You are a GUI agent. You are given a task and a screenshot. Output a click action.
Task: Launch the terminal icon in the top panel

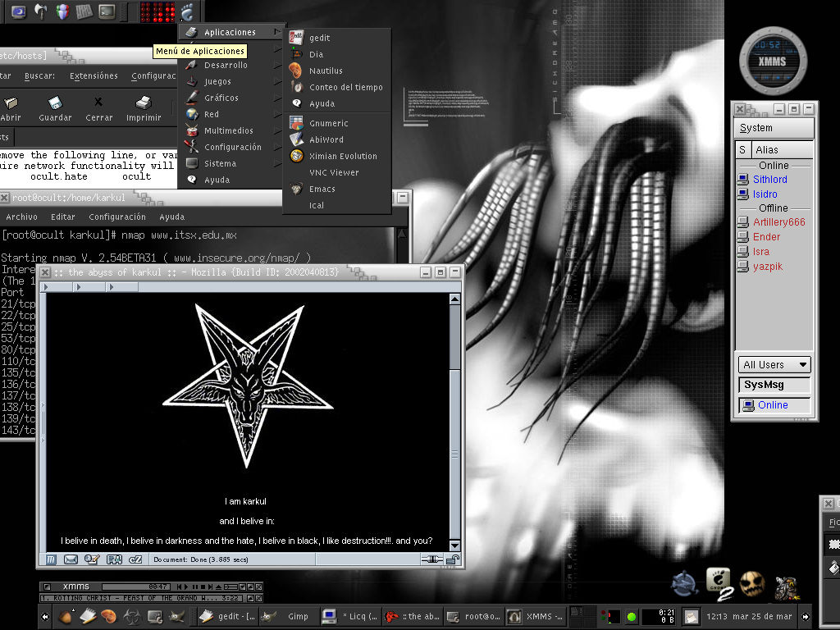107,11
